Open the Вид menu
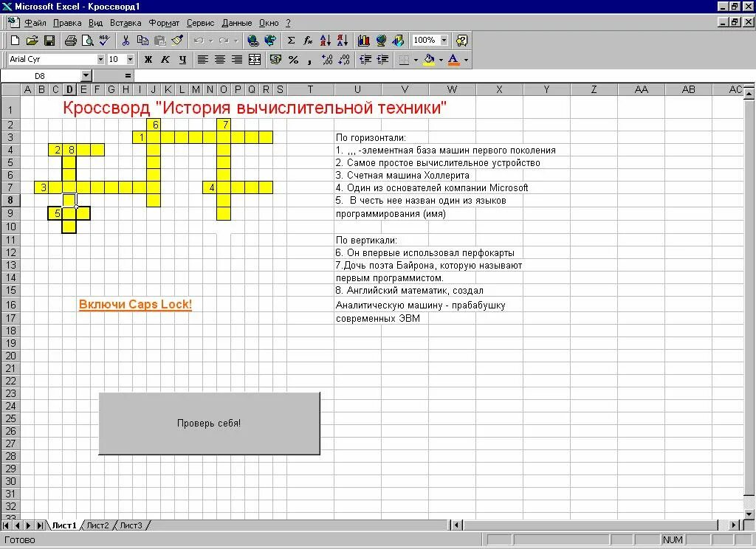 point(95,23)
